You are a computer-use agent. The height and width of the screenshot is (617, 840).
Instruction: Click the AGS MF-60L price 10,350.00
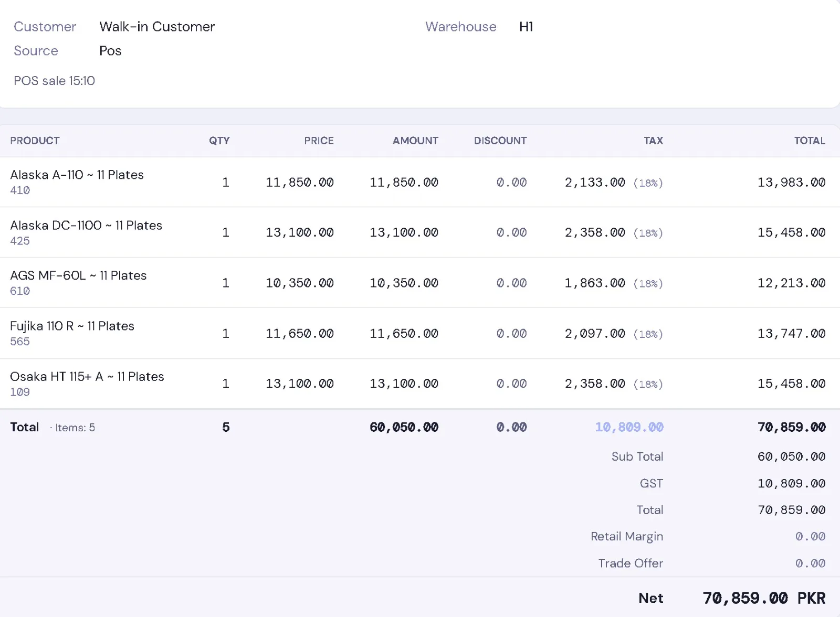(300, 283)
